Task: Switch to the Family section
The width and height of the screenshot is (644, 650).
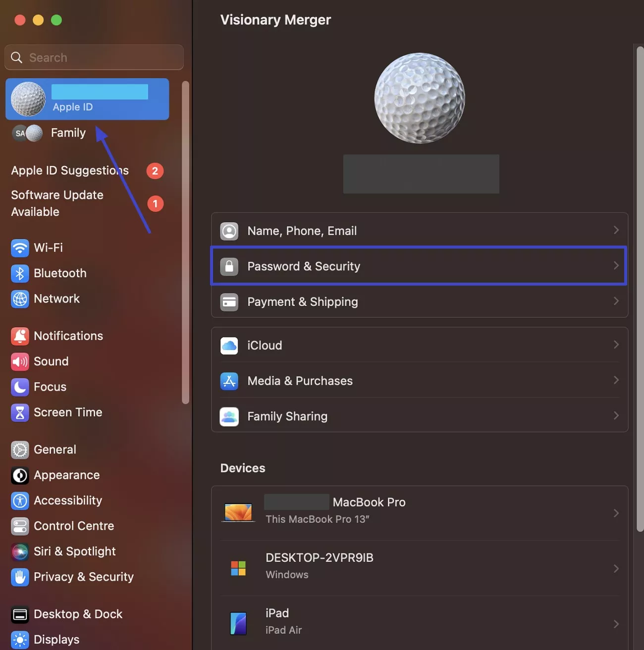Action: coord(68,133)
